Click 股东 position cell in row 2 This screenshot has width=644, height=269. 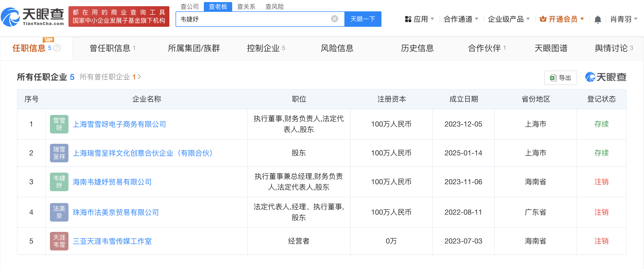299,153
